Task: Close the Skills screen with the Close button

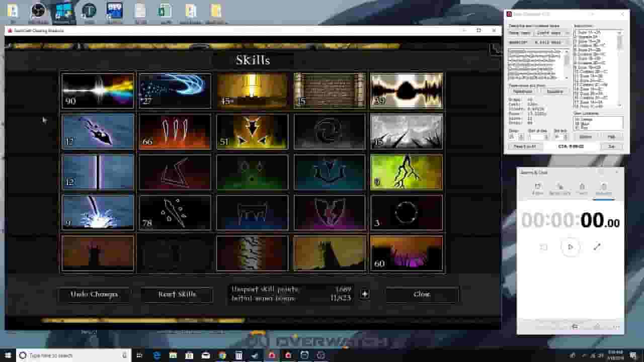Action: pos(422,295)
